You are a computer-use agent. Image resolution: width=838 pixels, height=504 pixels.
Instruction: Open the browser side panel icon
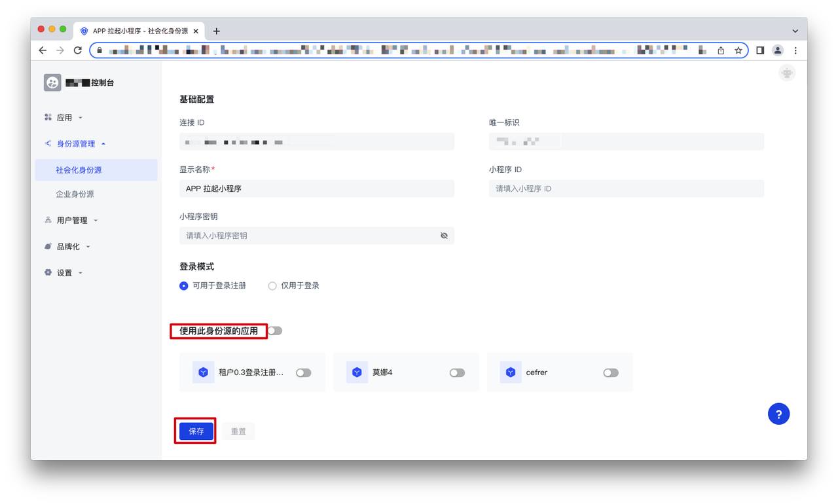tap(760, 50)
